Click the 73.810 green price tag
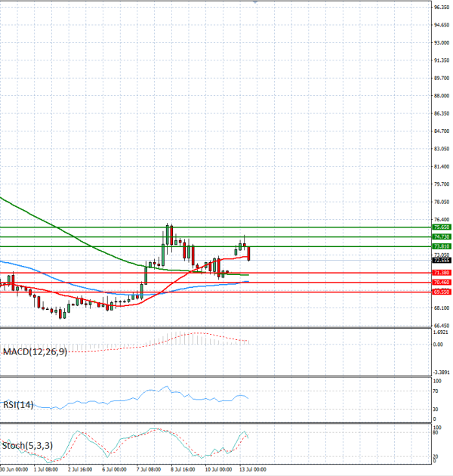The image size is (453, 476). point(442,246)
